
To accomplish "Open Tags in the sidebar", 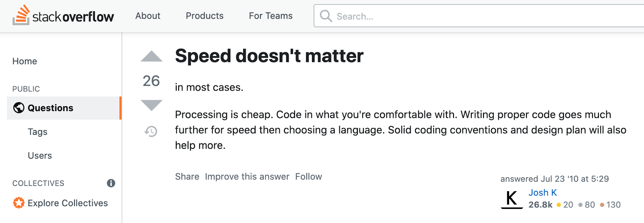I will 37,132.
